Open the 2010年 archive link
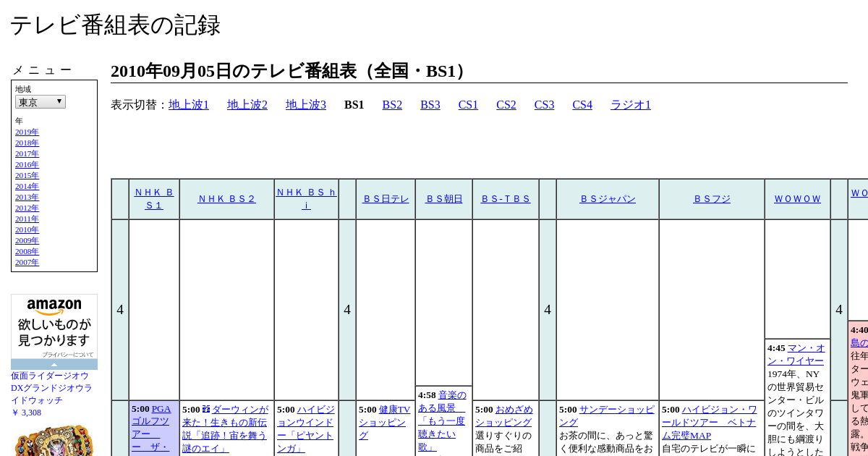This screenshot has height=456, width=868. 27,230
